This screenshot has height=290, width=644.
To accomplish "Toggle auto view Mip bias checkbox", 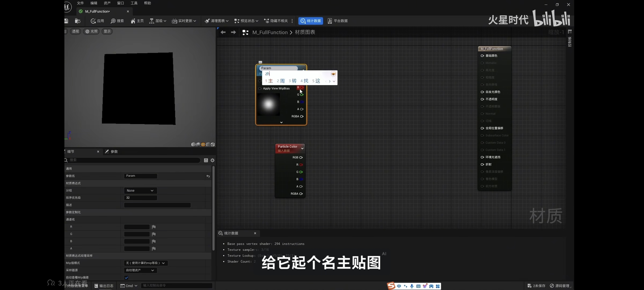I will point(126,278).
